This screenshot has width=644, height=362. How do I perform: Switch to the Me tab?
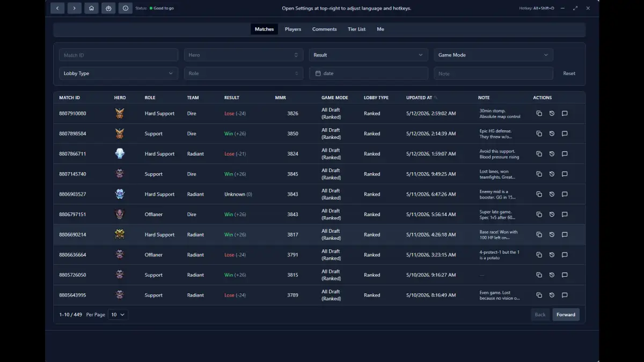[x=380, y=29]
